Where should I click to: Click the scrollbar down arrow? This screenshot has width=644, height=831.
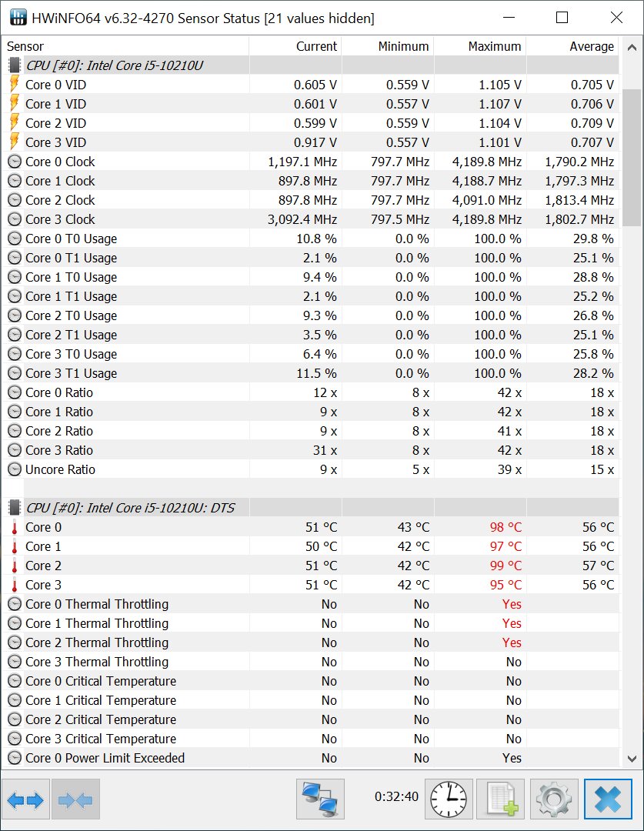coord(631,759)
